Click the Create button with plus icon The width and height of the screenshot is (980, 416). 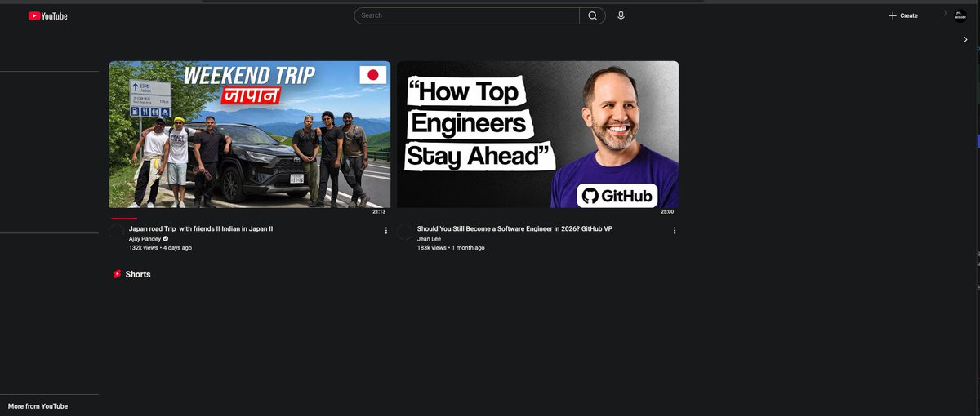point(903,15)
